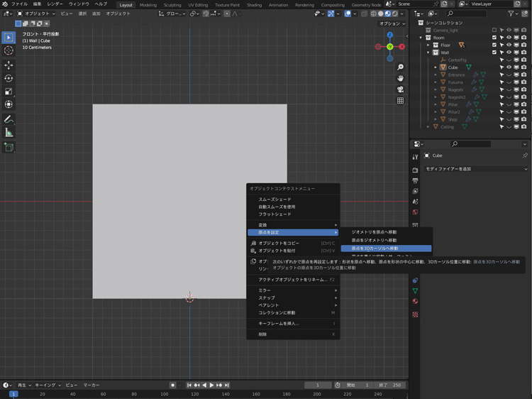Select the Move tool in the left toolbar

pos(9,65)
